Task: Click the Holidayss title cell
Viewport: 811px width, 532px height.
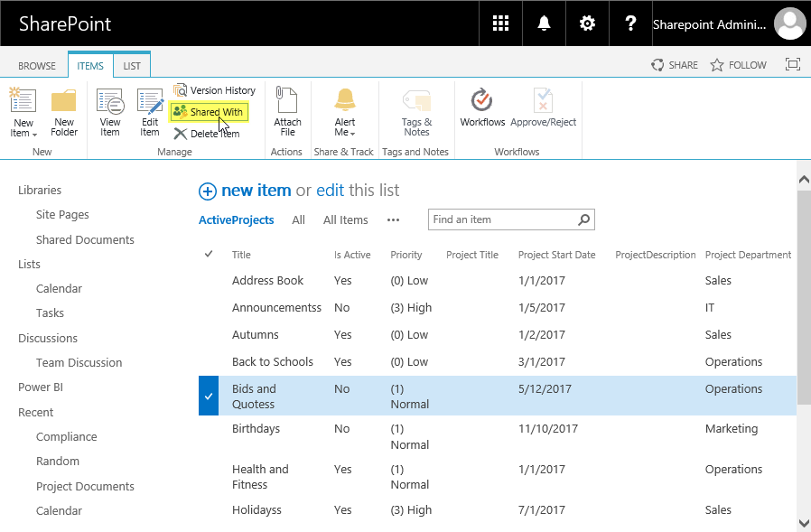Action: pos(256,510)
